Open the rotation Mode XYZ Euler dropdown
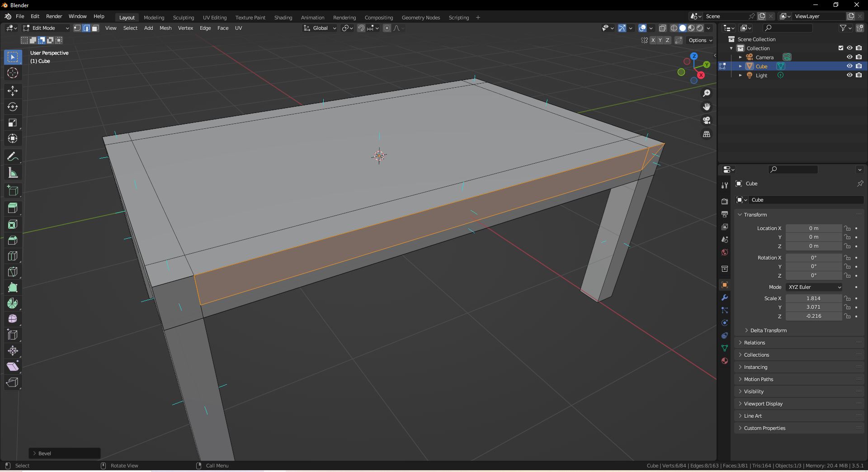Viewport: 868px width, 472px height. (x=814, y=287)
